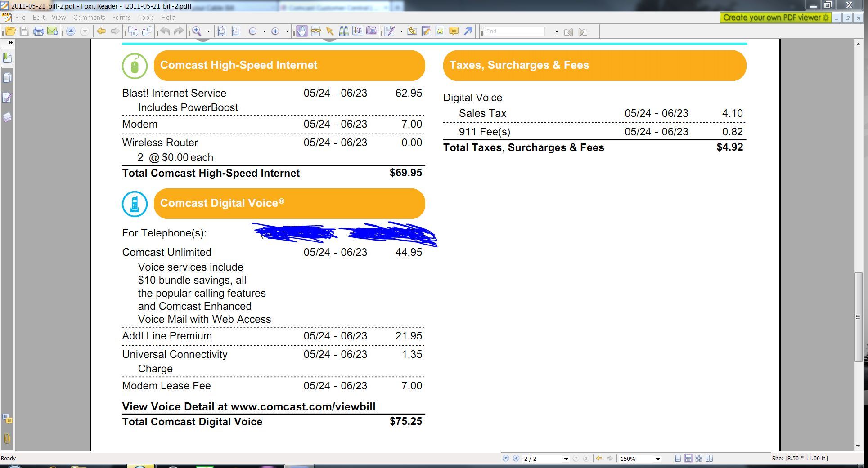
Task: Click the Insert Pages toolbar icon
Action: pos(133,31)
